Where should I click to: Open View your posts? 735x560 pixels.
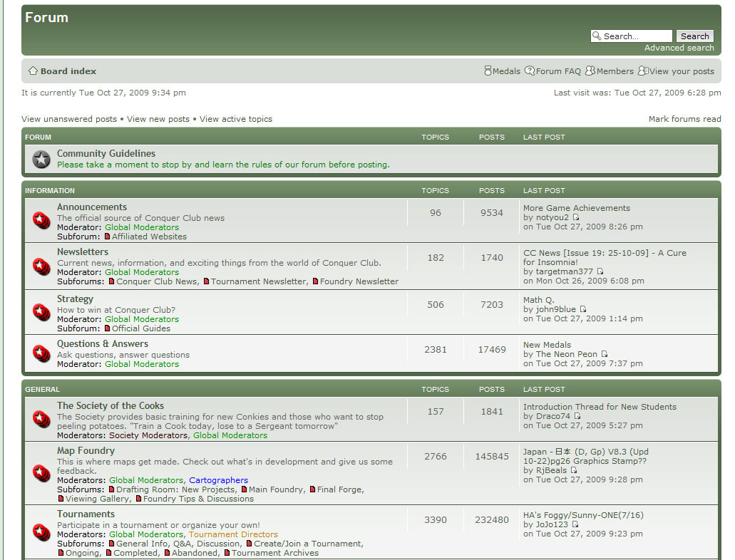[682, 71]
